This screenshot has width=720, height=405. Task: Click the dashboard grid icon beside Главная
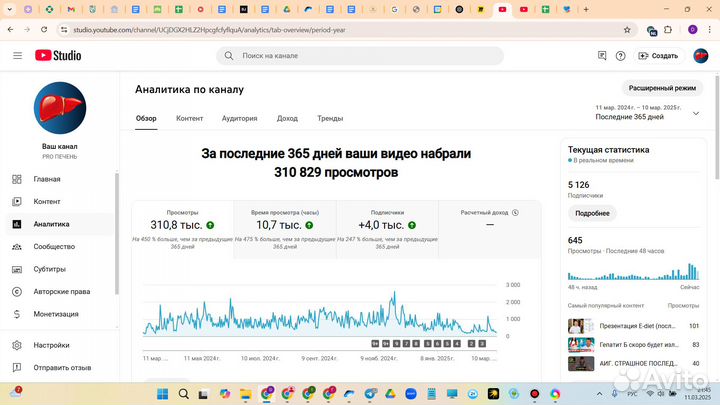[17, 179]
